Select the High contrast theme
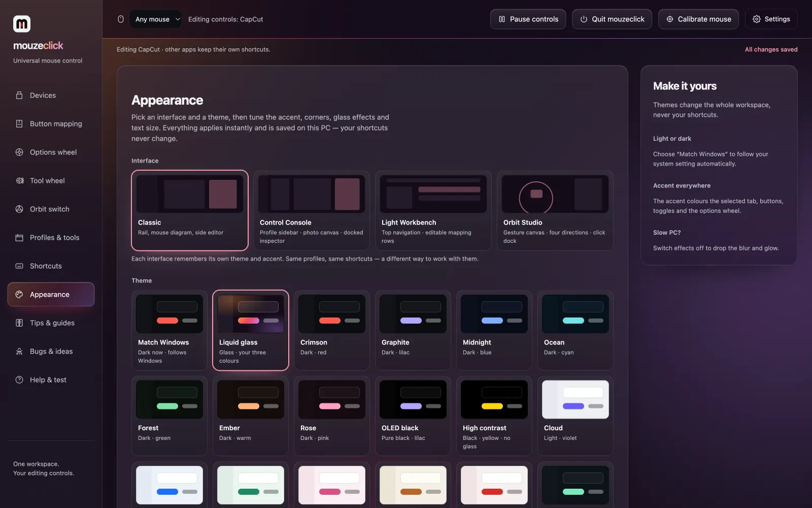 pos(494,416)
